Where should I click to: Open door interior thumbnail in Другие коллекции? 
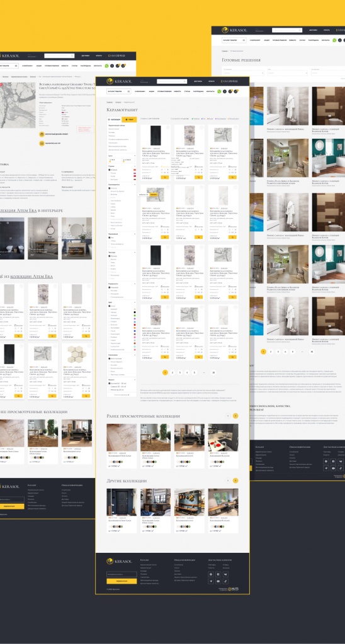point(122,502)
